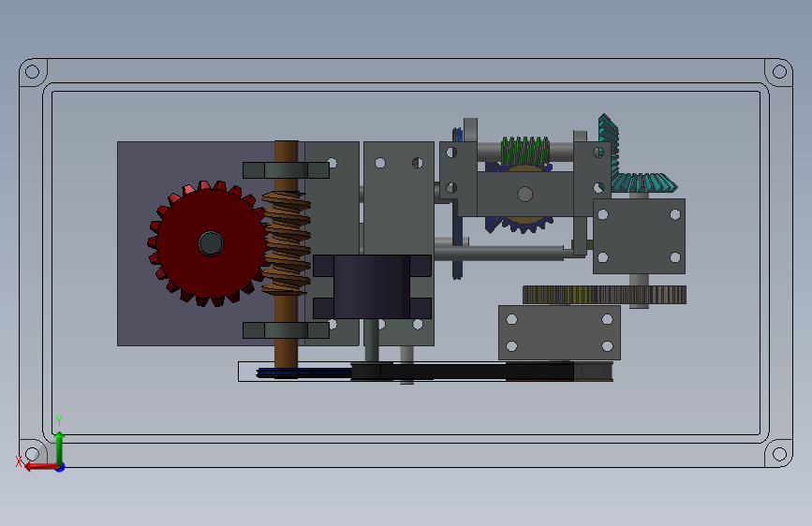Screen dimensions: 812x526
Task: Click the blue origin point of the triad
Action: [61, 467]
